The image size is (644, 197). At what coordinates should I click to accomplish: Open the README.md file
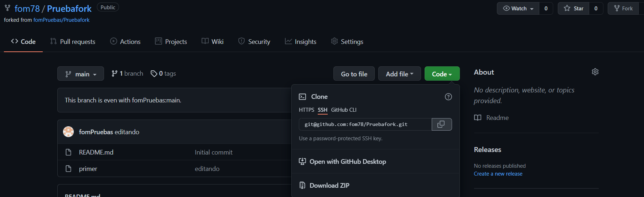tap(96, 152)
